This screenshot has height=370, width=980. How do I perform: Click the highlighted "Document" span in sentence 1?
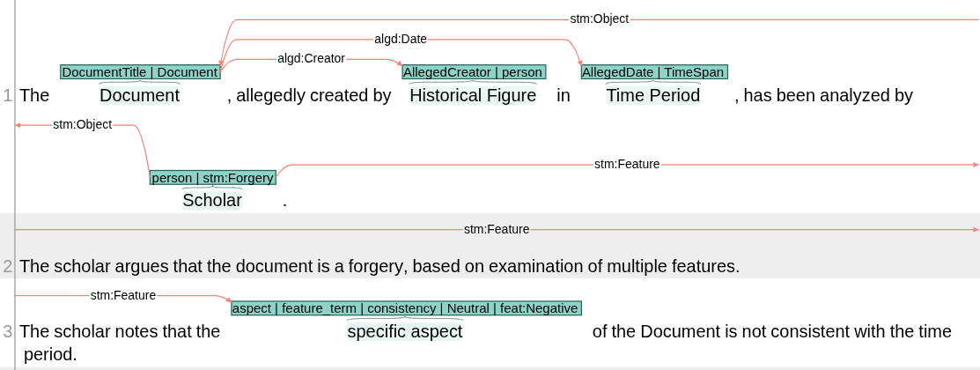tap(139, 95)
